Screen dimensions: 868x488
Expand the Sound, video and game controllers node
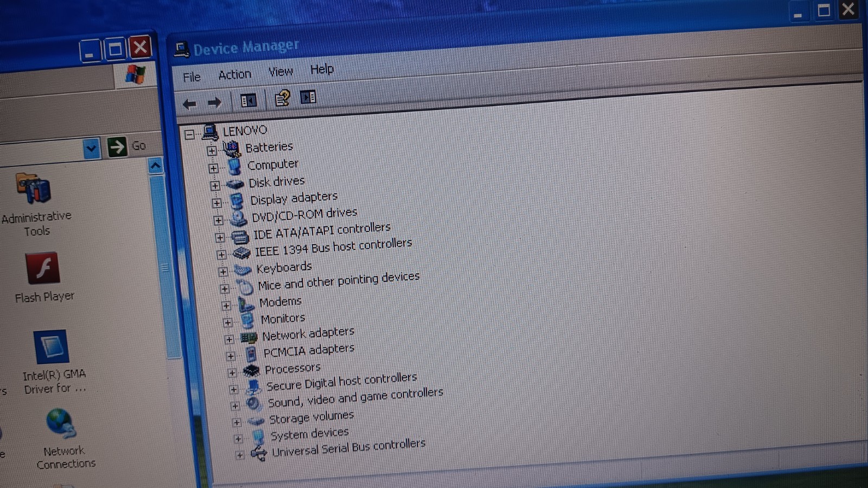pyautogui.click(x=235, y=406)
